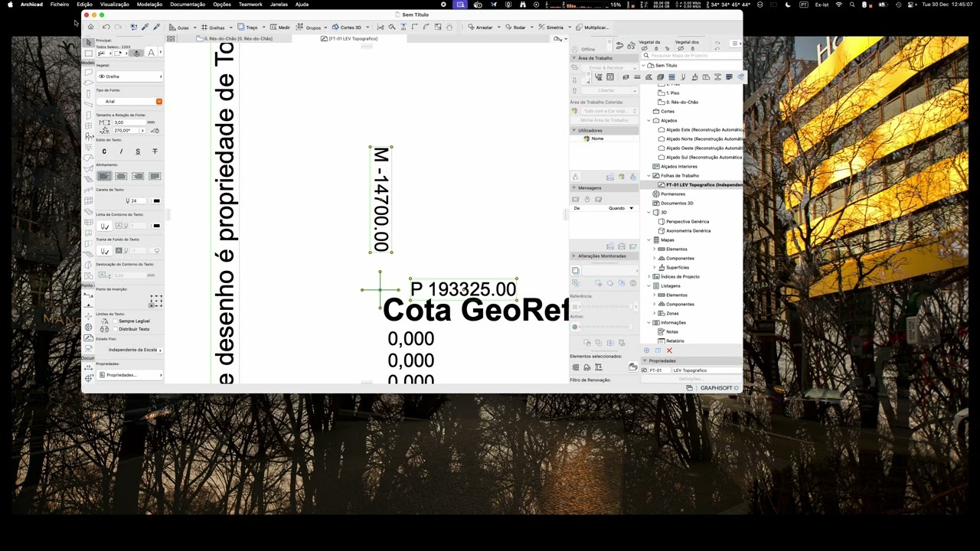Click the Medir measure tool
The image size is (980, 551).
(x=279, y=28)
